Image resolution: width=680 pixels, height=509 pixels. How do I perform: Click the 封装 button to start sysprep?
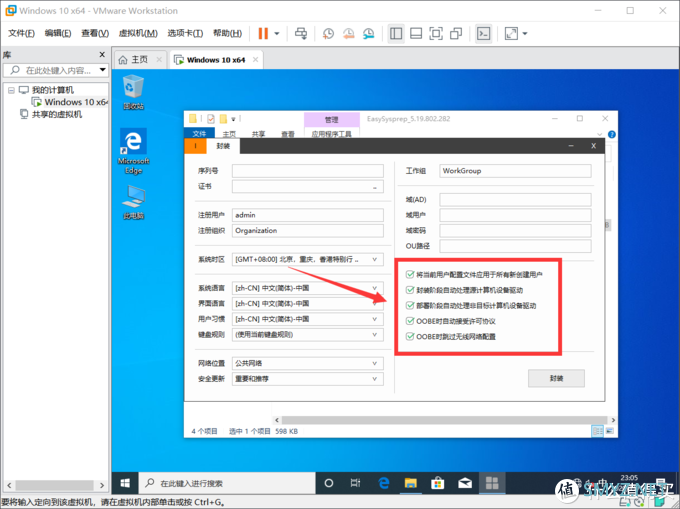click(x=556, y=378)
